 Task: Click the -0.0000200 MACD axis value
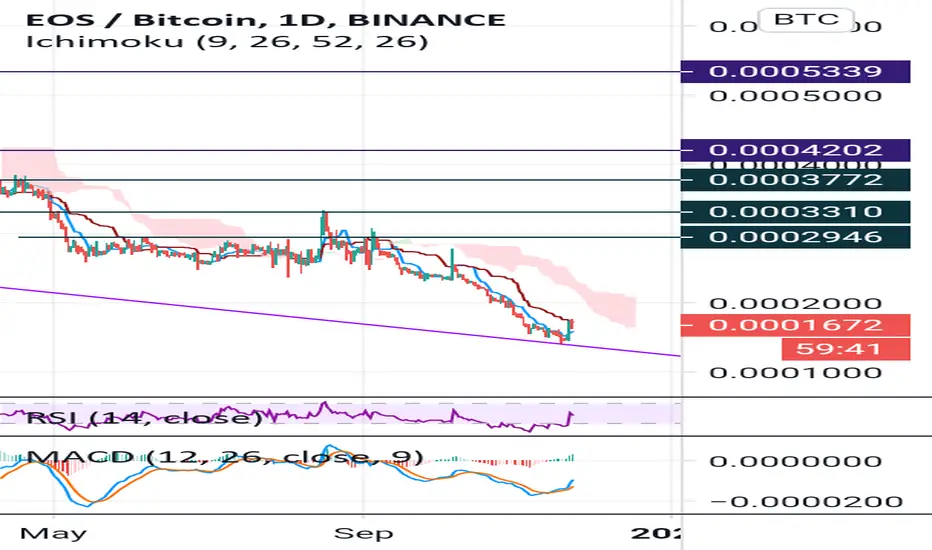pos(806,502)
